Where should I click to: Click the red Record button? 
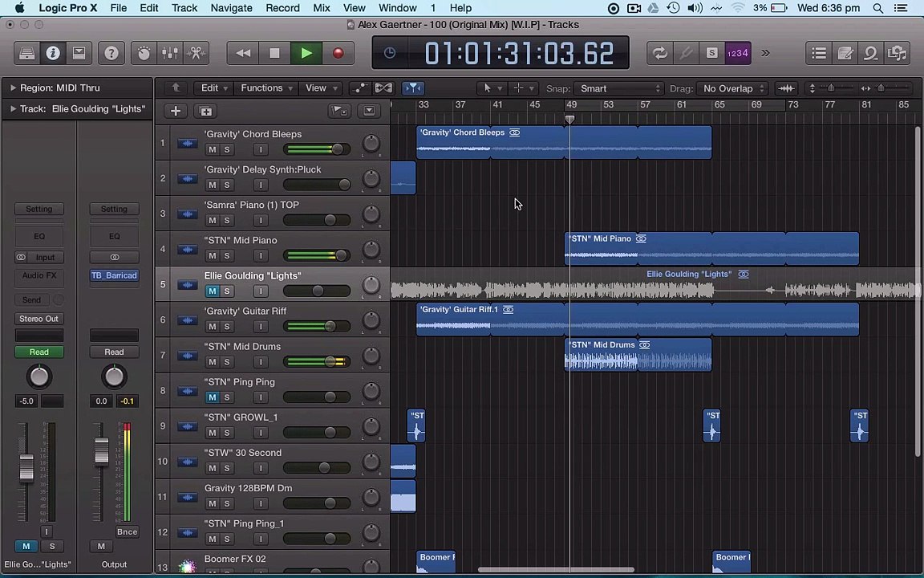click(338, 53)
